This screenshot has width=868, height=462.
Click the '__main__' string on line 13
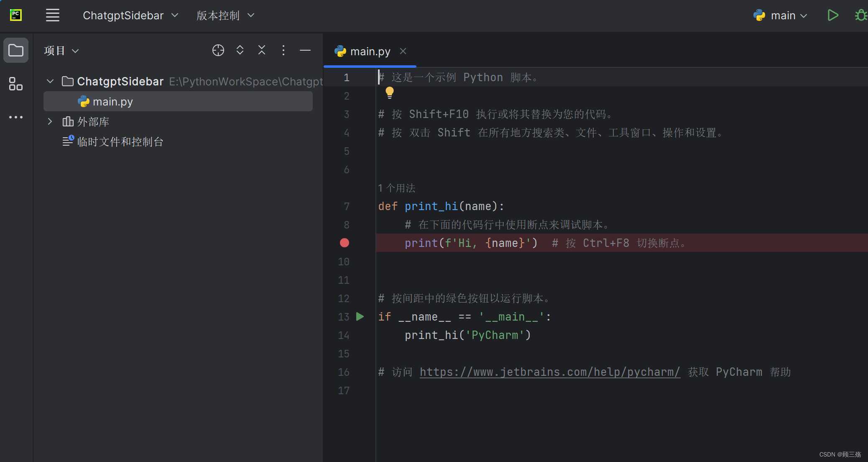(512, 316)
